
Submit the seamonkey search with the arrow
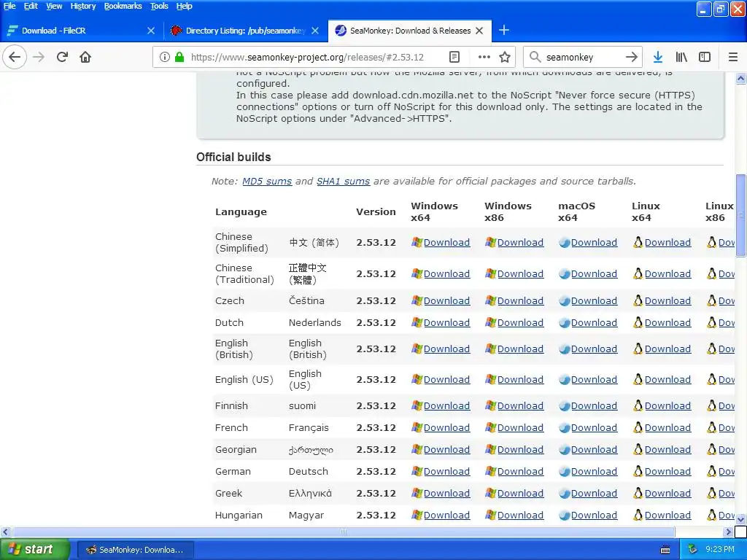coord(632,57)
